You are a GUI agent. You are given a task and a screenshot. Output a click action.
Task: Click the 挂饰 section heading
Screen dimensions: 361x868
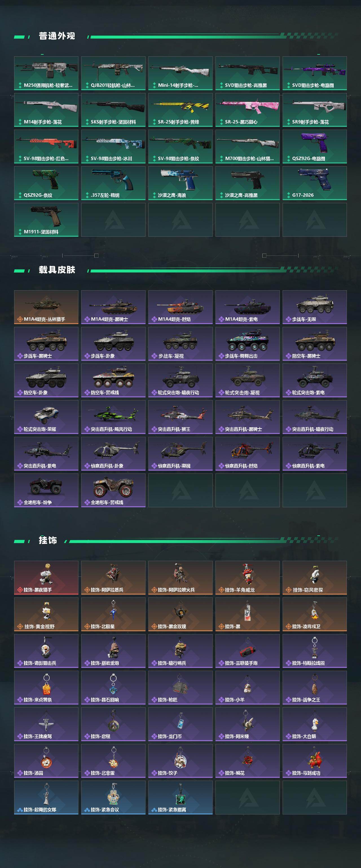click(x=48, y=541)
